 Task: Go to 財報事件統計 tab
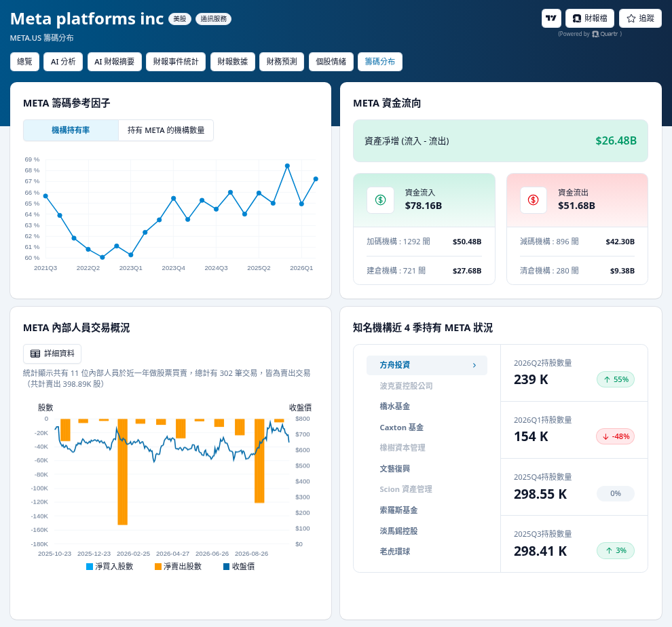click(x=176, y=62)
